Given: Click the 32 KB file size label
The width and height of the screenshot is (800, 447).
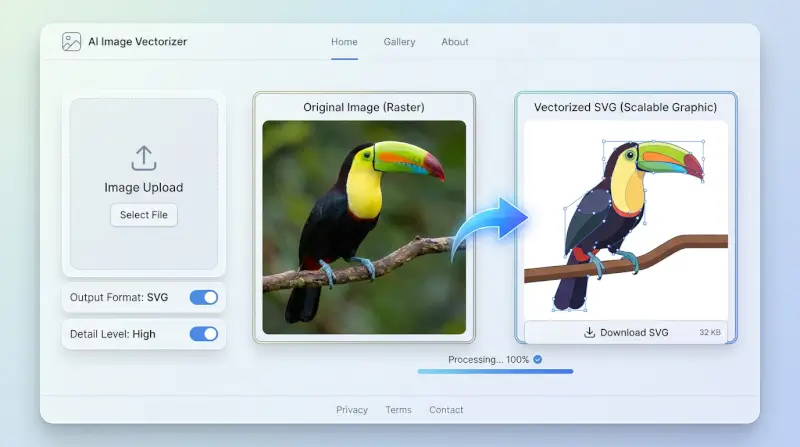Looking at the screenshot, I should pyautogui.click(x=710, y=332).
